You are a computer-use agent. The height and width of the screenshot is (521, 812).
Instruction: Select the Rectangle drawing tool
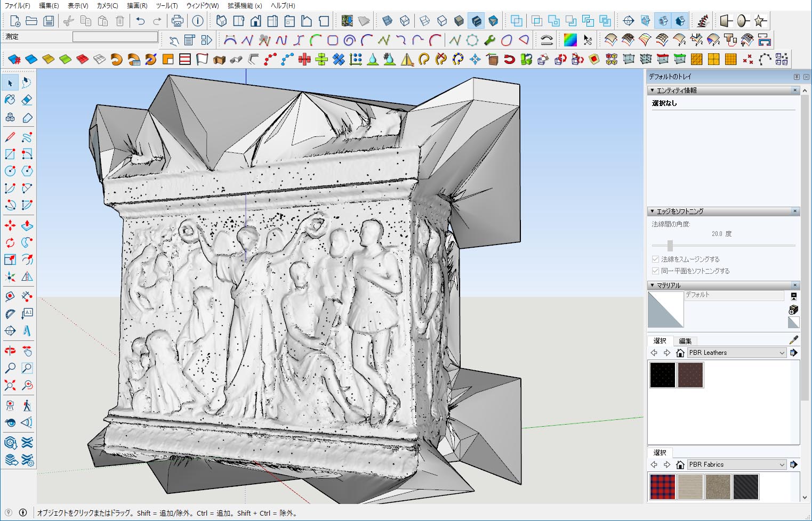[10, 154]
